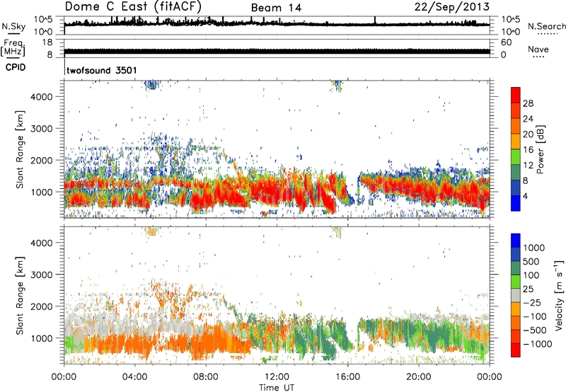Image resolution: width=566 pixels, height=392 pixels.
Task: Click the '-500' velocity colorbar tick
Action: click(536, 330)
